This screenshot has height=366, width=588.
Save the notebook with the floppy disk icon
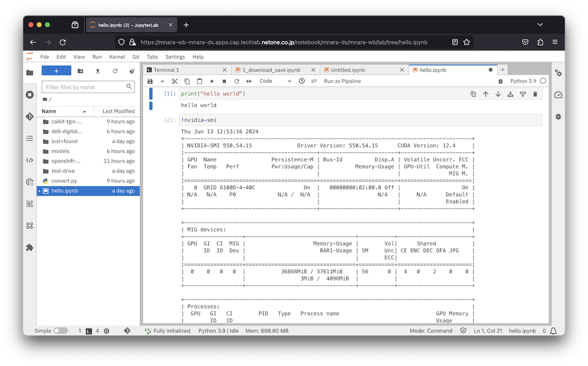click(x=150, y=81)
